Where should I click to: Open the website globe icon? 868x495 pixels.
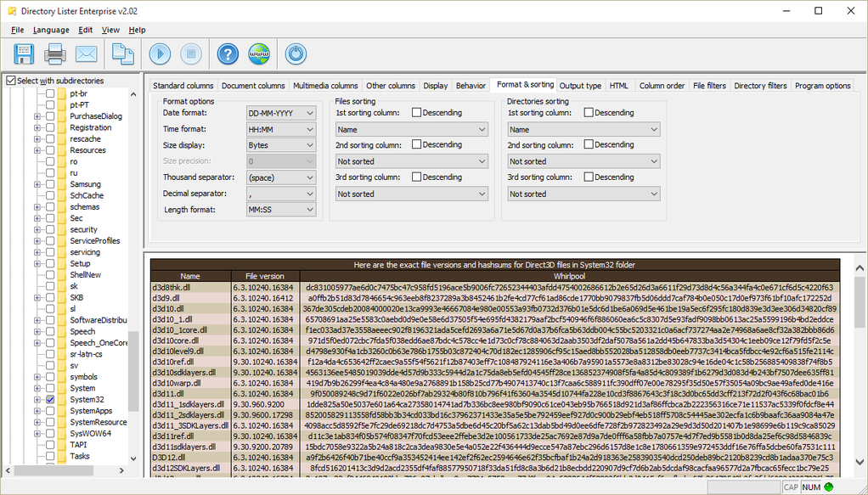(259, 53)
